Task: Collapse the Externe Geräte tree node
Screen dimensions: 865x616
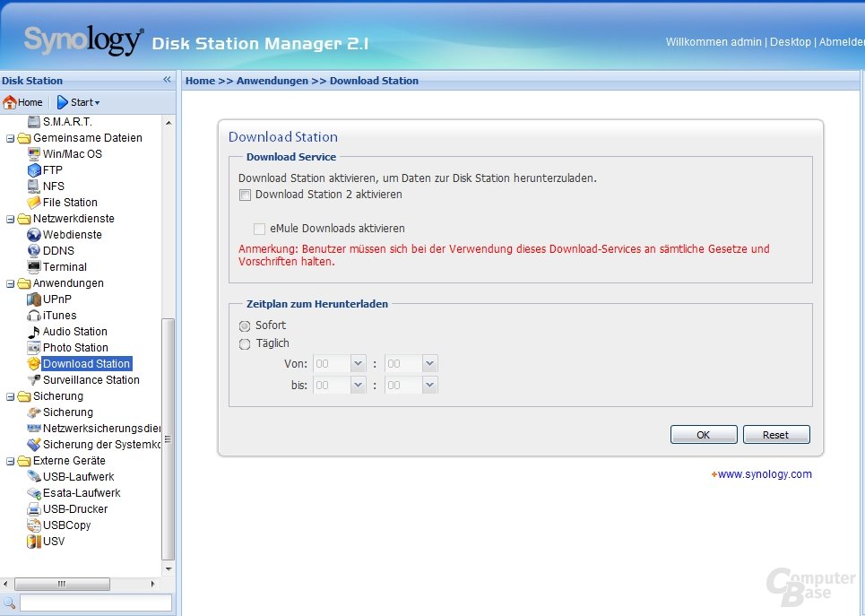Action: [x=10, y=462]
